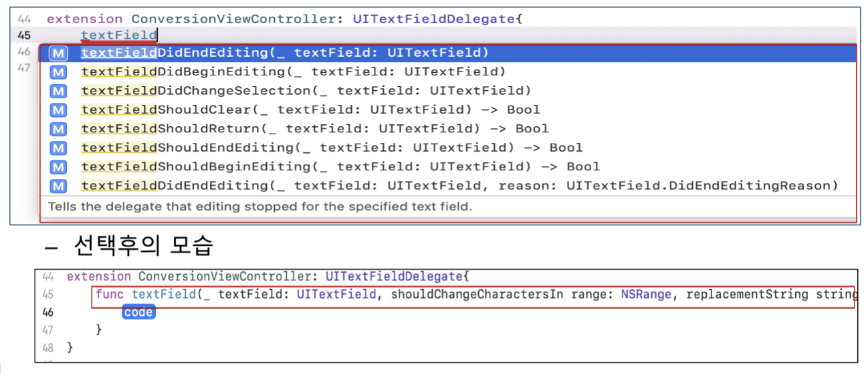The image size is (868, 374).
Task: Click line number 46 in lower editor gutter
Action: point(47,312)
